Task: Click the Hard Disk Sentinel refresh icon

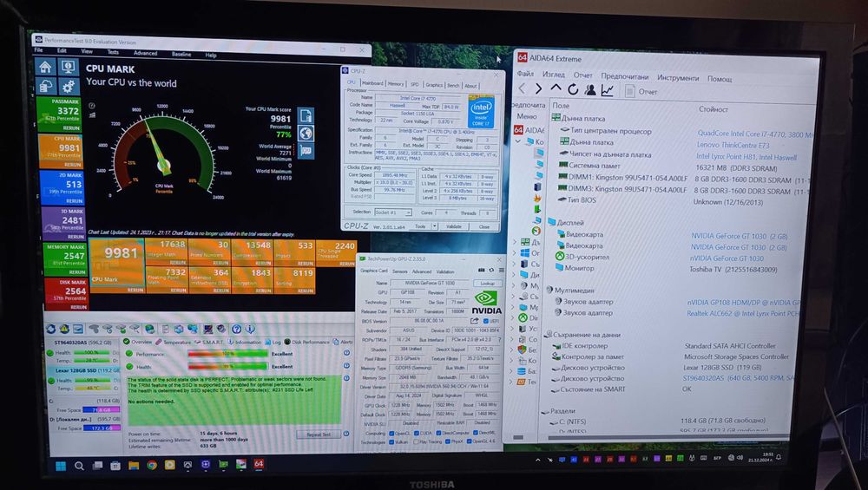Action: [50, 329]
